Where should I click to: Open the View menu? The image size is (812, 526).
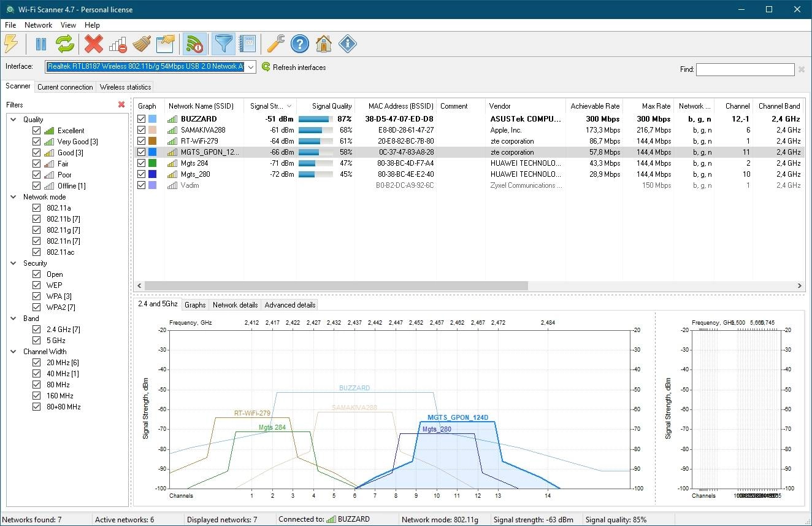(x=68, y=25)
